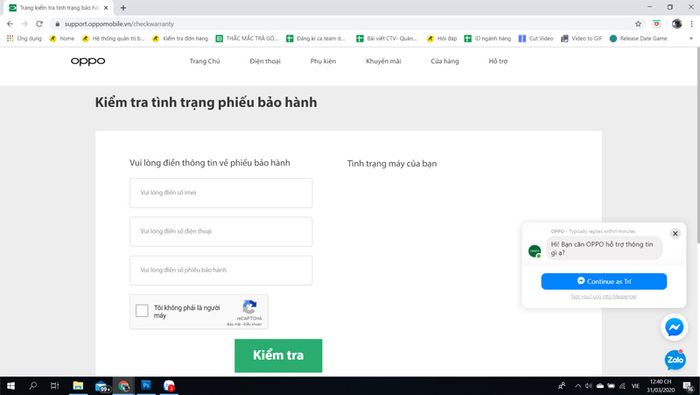The width and height of the screenshot is (700, 395).
Task: Open 'ID ngành hàng' bookmark
Action: tap(488, 38)
